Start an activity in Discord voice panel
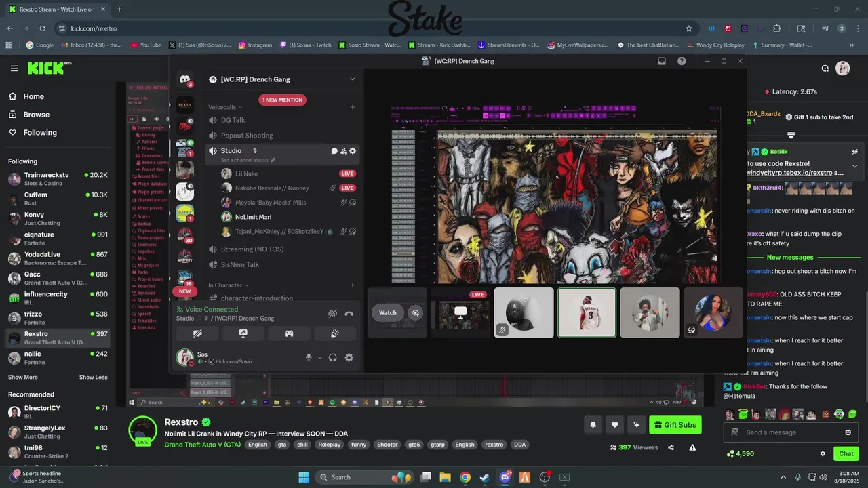 coord(289,333)
